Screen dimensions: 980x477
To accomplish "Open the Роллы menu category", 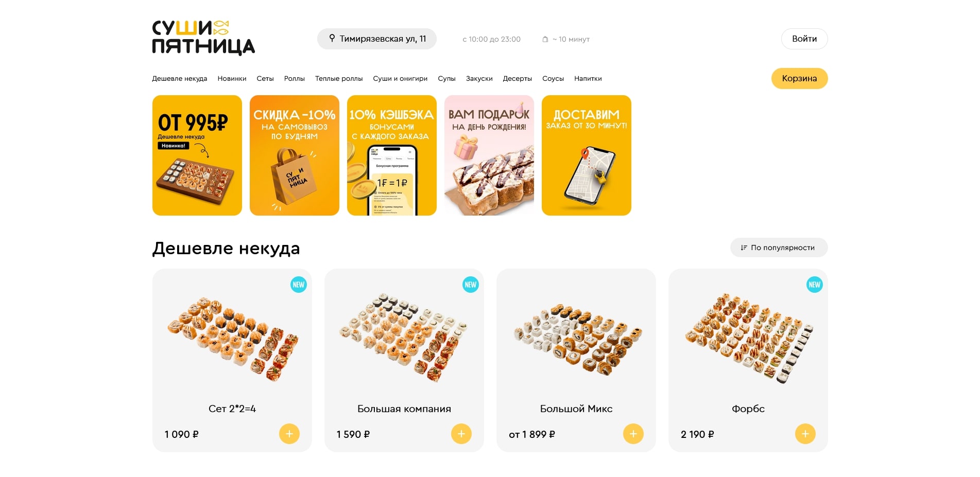I will (x=295, y=79).
